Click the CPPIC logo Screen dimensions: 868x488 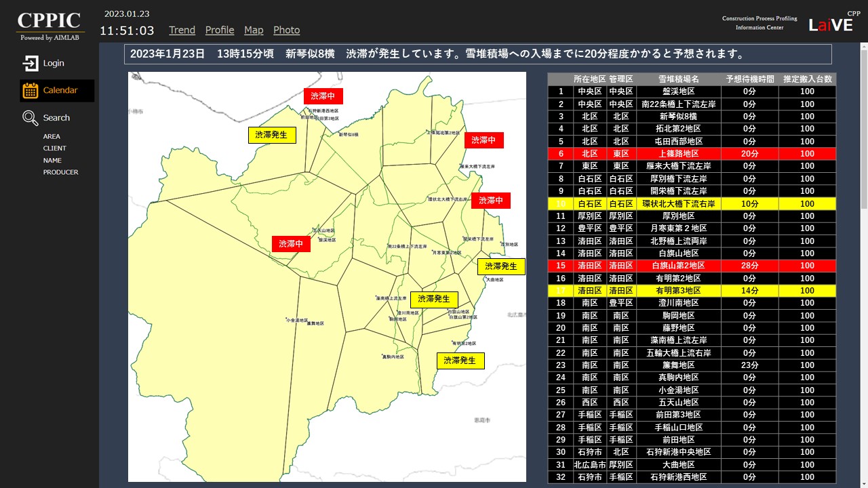(x=49, y=25)
